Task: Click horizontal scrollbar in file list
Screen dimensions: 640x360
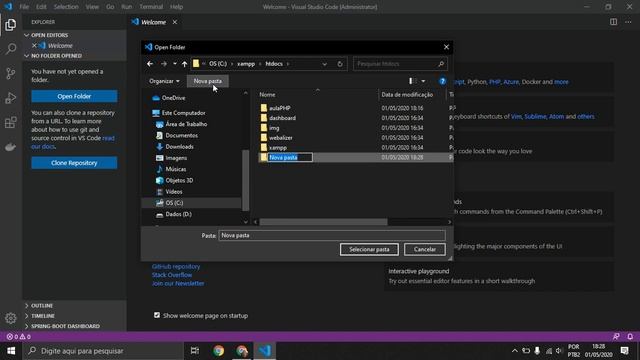Action: [x=323, y=222]
